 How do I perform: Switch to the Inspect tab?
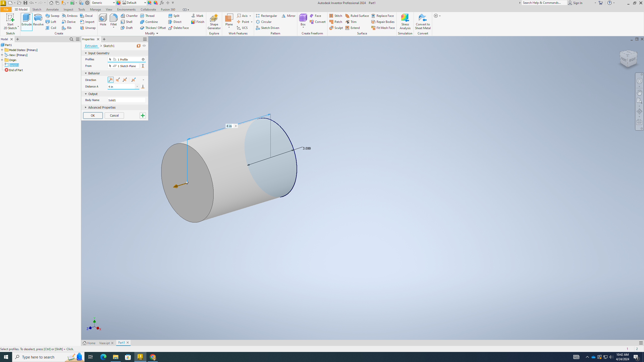point(68,9)
